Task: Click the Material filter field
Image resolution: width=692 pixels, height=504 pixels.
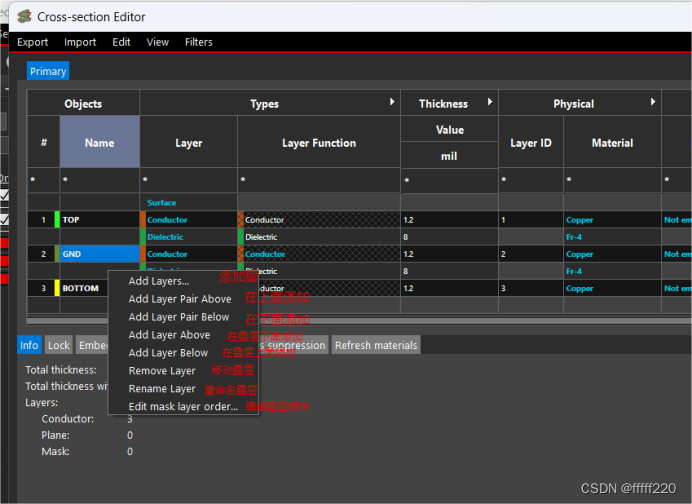Action: point(613,180)
